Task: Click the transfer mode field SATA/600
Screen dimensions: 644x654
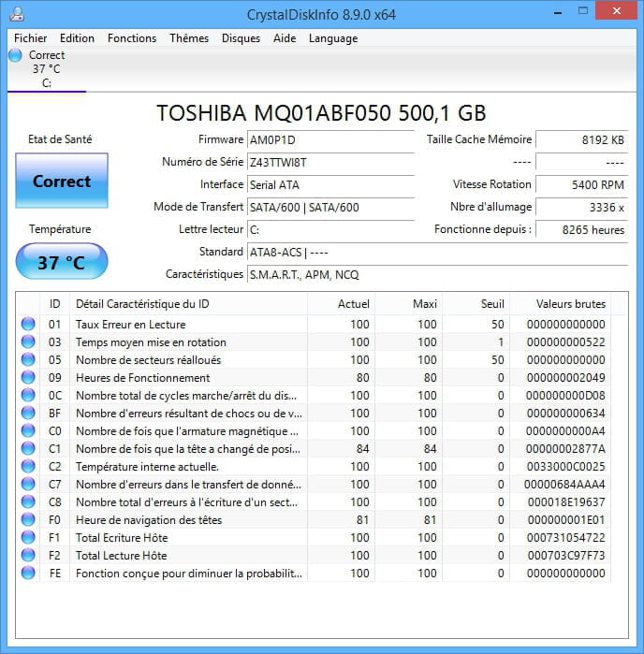Action: tap(330, 208)
